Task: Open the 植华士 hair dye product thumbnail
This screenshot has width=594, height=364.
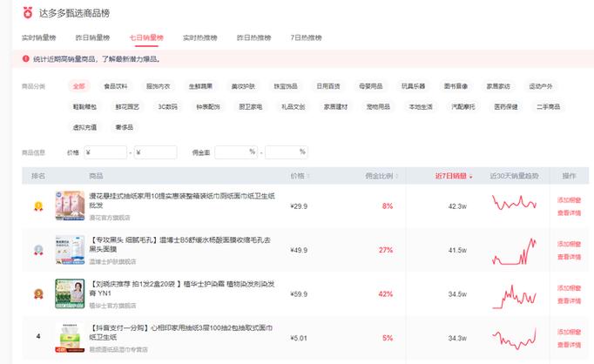Action: (70, 293)
